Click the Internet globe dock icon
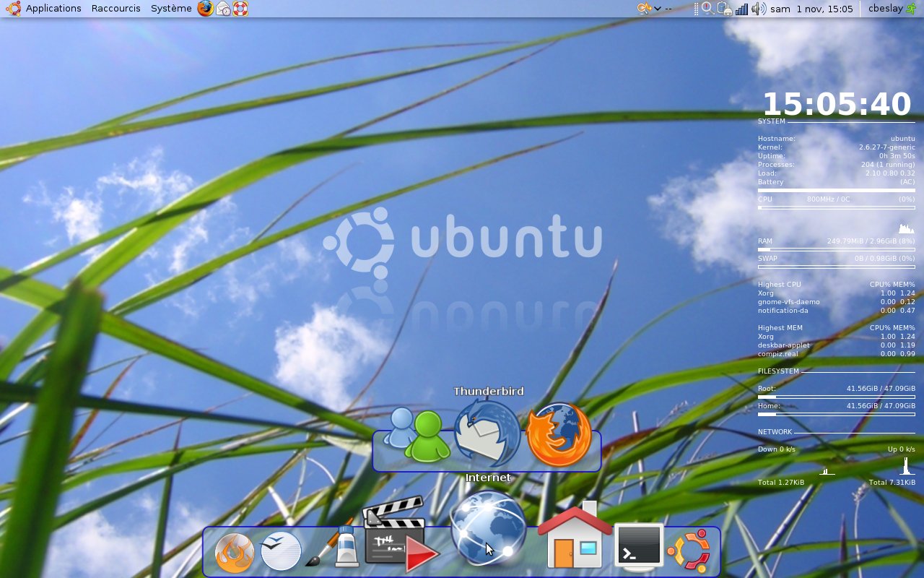The width and height of the screenshot is (924, 578). [488, 527]
